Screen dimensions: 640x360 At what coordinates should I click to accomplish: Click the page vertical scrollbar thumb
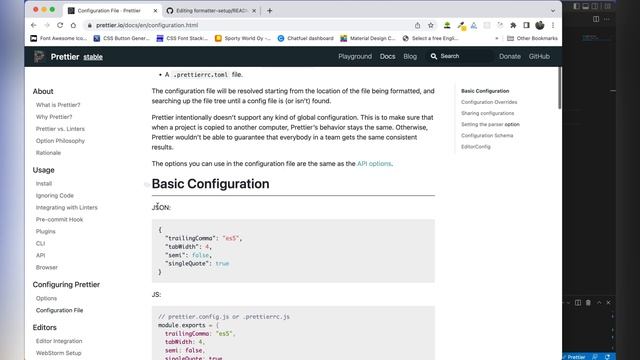pyautogui.click(x=560, y=88)
